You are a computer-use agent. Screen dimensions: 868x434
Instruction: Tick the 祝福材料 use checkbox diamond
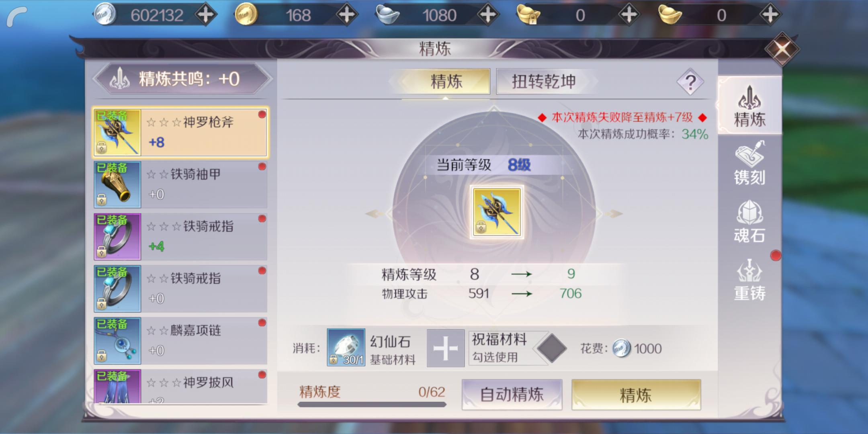[552, 348]
